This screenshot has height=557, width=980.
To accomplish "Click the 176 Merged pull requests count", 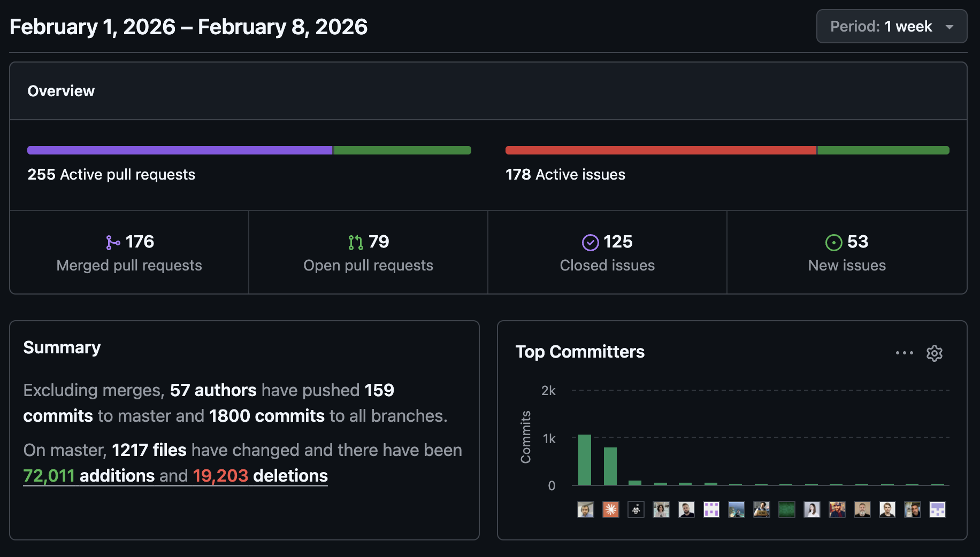I will click(x=140, y=242).
